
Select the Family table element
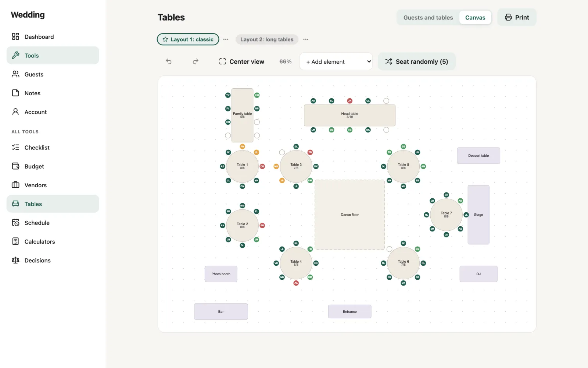click(242, 115)
